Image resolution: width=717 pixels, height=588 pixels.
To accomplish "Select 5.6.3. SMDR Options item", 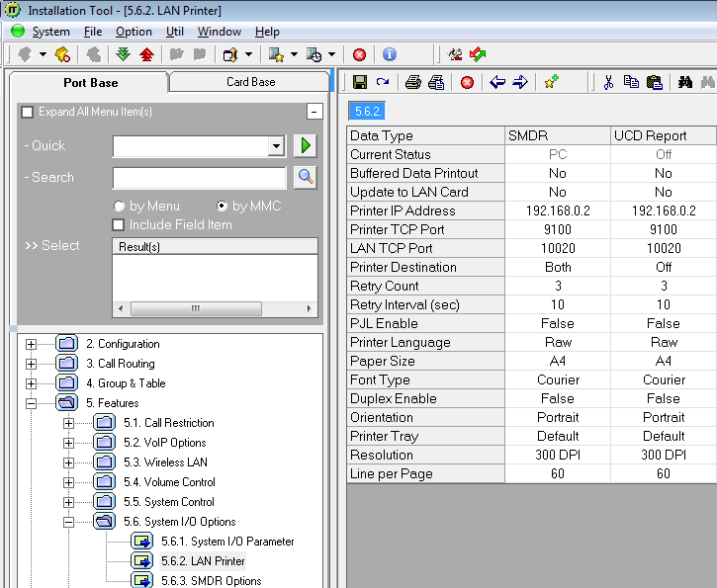I will point(212,581).
